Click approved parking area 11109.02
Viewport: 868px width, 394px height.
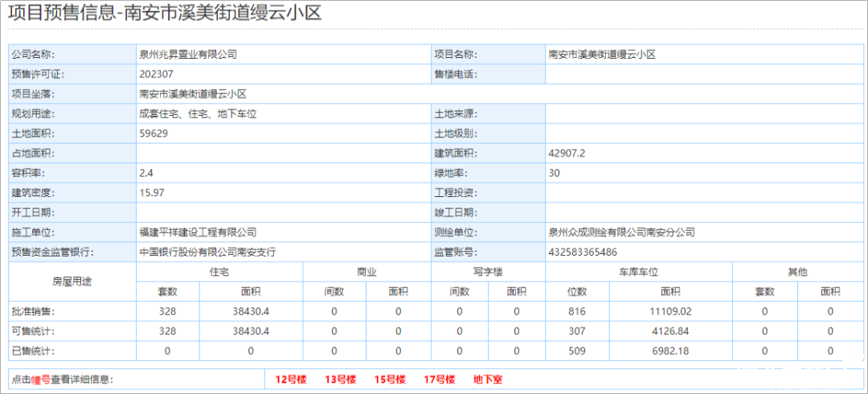pos(670,311)
